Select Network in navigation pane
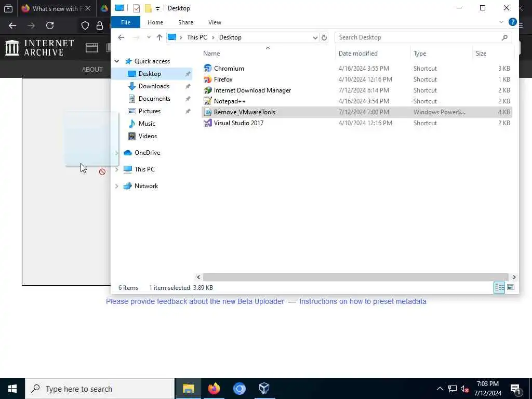The image size is (532, 399). pos(146,186)
